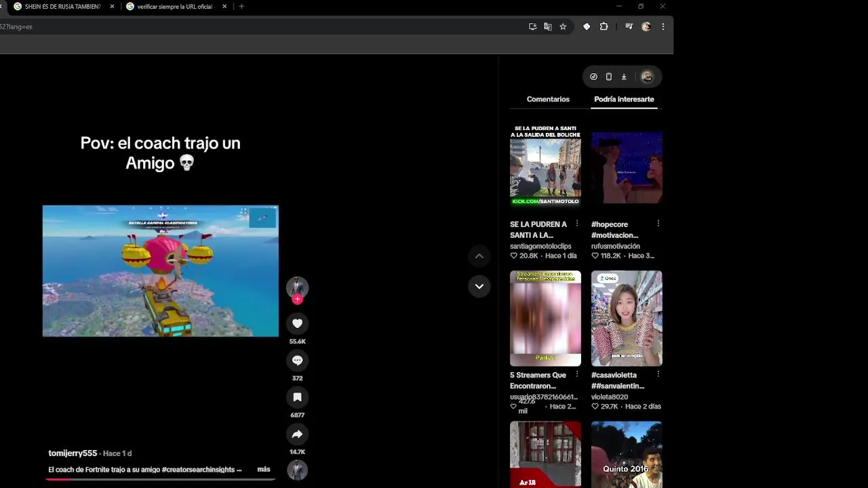Open rufusmotivación profile link
The height and width of the screenshot is (488, 868).
pyautogui.click(x=615, y=246)
